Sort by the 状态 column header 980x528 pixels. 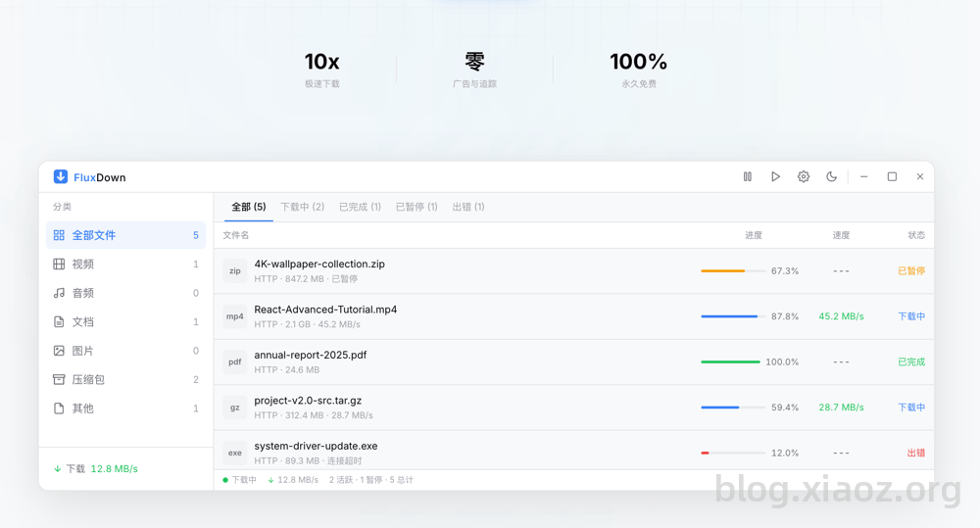point(916,235)
